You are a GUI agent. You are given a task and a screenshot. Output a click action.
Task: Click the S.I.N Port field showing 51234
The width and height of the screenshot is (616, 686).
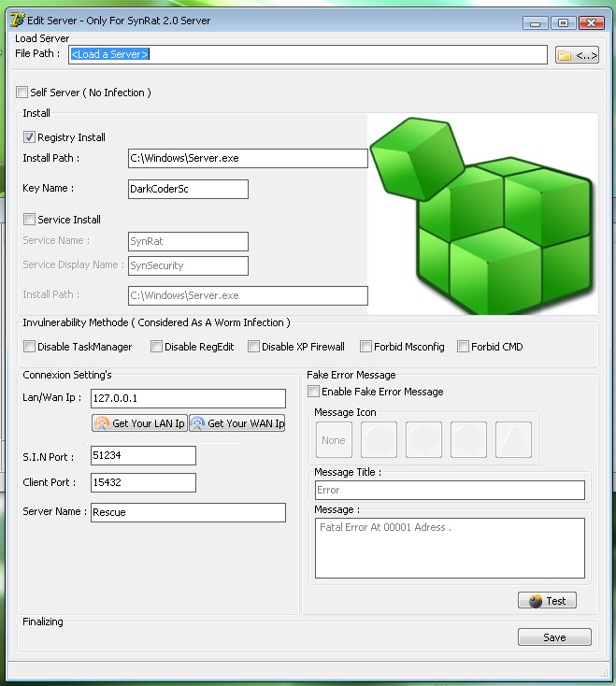pos(144,455)
